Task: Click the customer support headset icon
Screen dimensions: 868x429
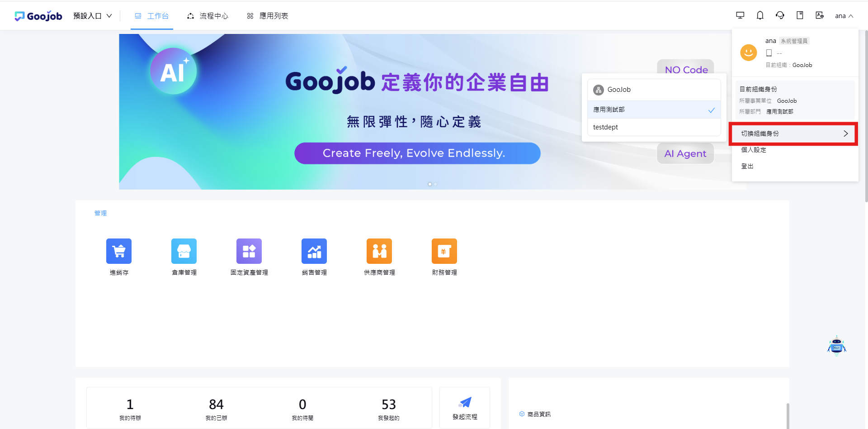Action: 780,15
